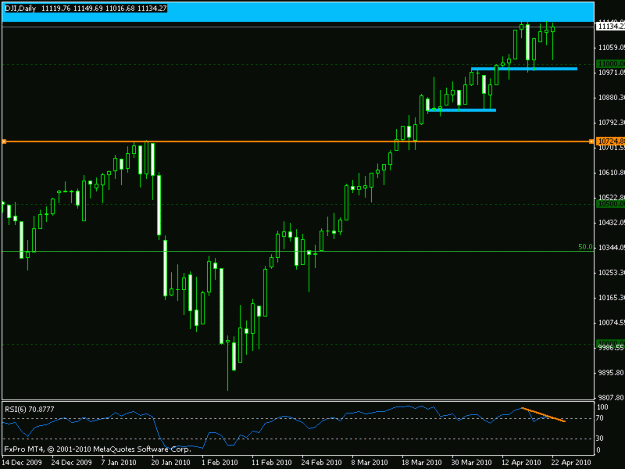Click the FxPro MT4 MetaQuotes copyright text
Screen dimensions: 625x469
98,449
